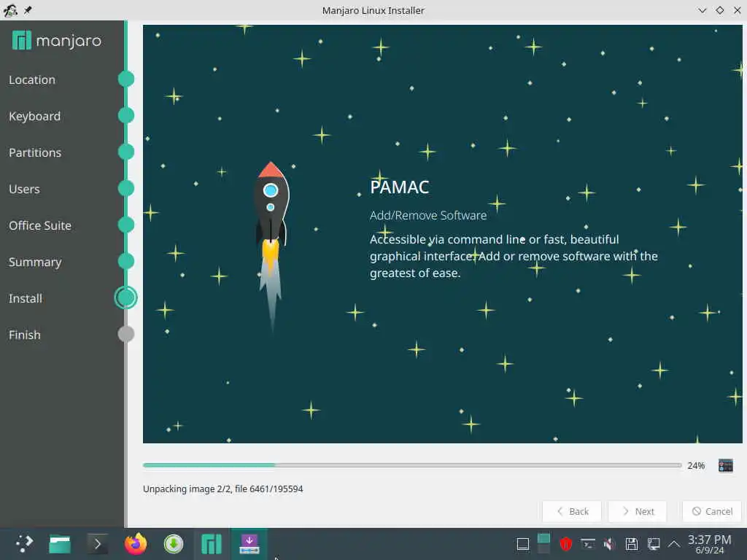Click the "Add/Remove Software" subtitle

(428, 215)
